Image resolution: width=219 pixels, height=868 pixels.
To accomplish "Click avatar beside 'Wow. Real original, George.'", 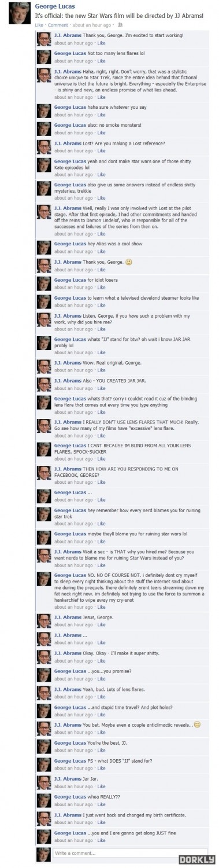I will click(x=44, y=367).
